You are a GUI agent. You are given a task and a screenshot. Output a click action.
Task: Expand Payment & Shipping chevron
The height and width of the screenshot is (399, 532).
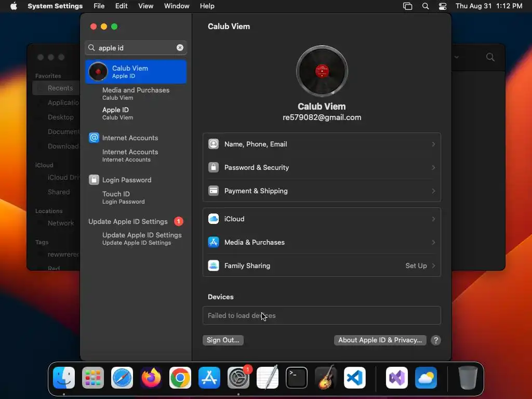433,191
